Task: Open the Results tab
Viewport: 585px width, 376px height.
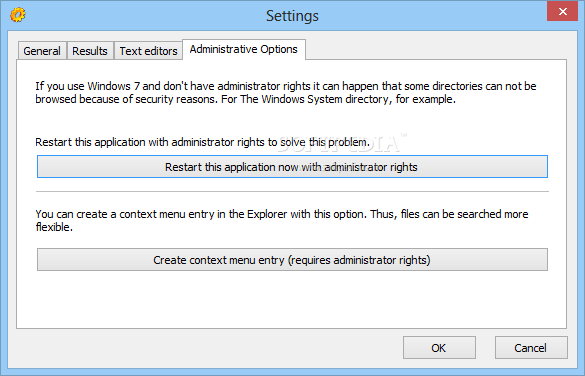Action: click(x=90, y=51)
